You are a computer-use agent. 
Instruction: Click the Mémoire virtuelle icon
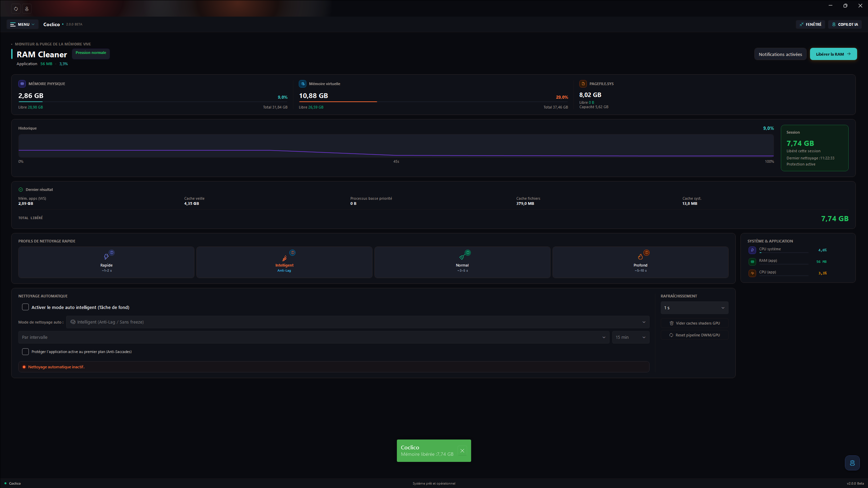(x=303, y=83)
